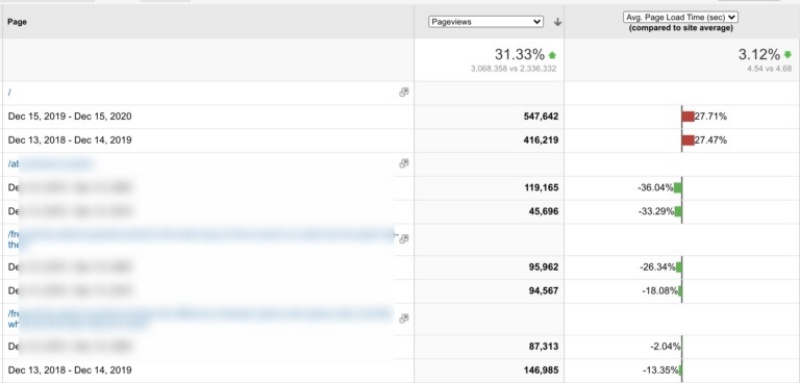
Task: Click the -2.04% load time value
Action: point(665,347)
